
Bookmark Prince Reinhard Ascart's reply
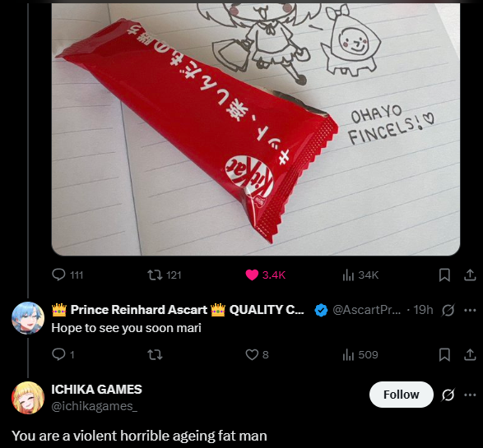click(x=444, y=354)
